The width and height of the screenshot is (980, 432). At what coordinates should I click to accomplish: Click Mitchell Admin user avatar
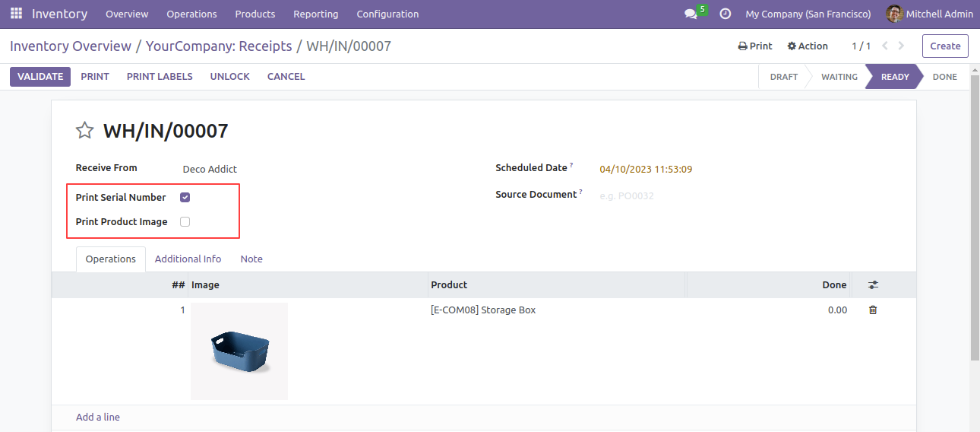(x=894, y=14)
